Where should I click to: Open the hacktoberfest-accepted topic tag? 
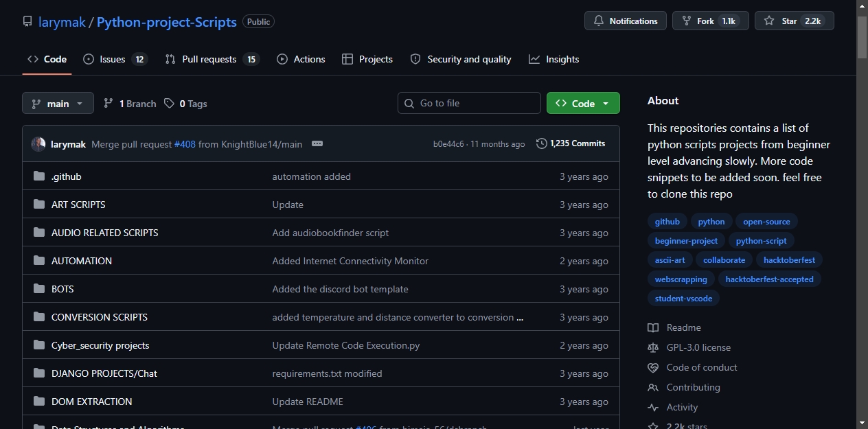pyautogui.click(x=769, y=279)
